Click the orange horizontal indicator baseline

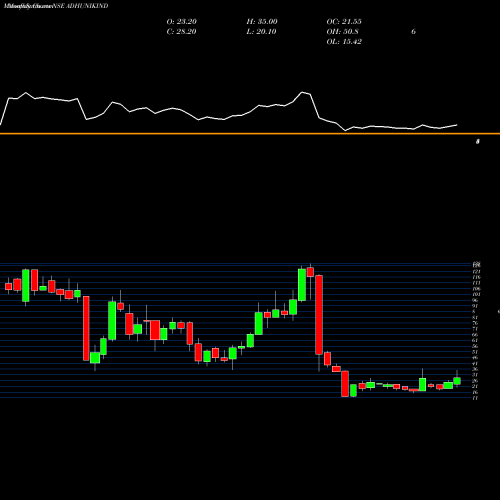tap(250, 134)
